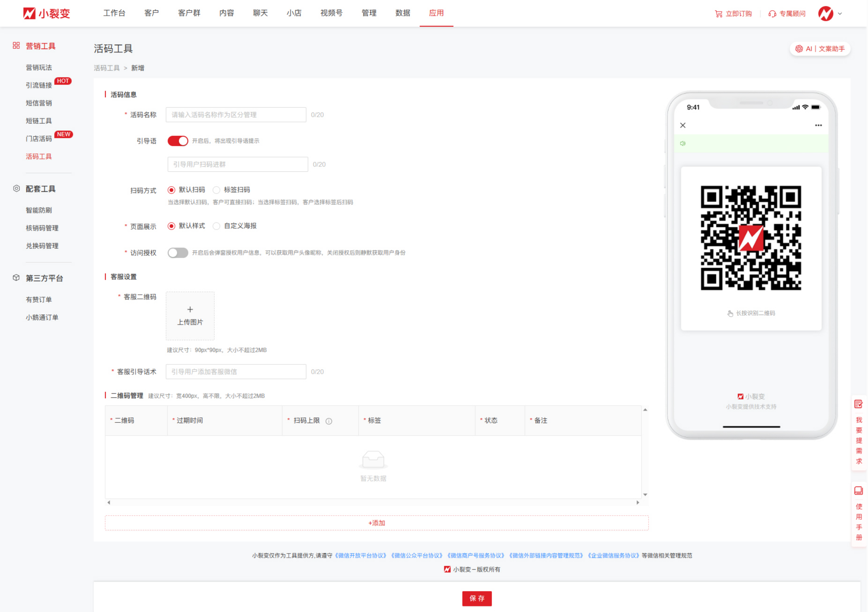
Task: Select the 标签扫码 radio option
Action: [216, 190]
